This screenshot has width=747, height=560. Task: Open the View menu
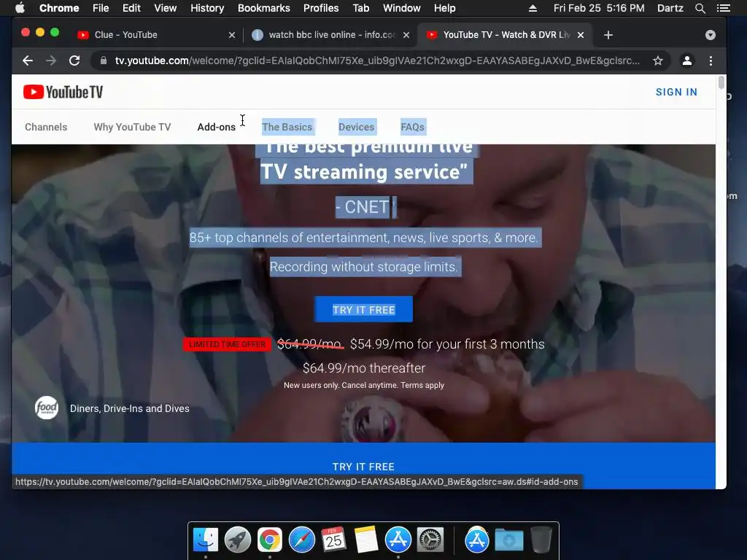coord(166,8)
